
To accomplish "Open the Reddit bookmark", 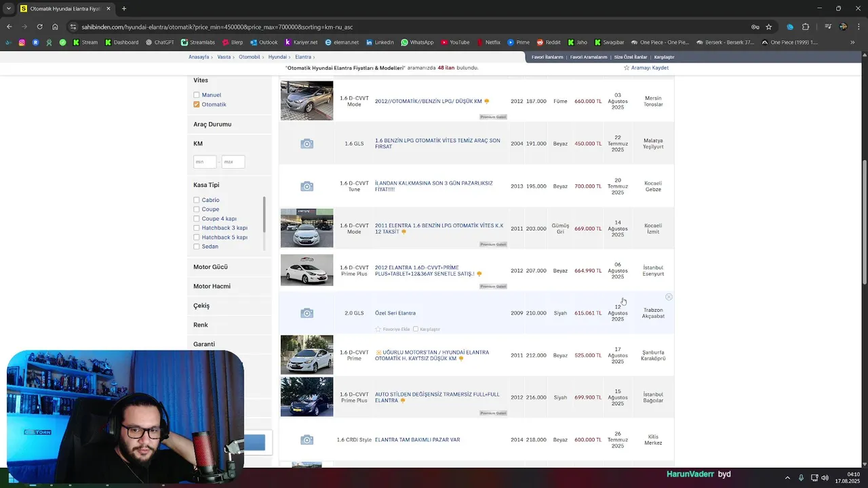I will [x=549, y=42].
